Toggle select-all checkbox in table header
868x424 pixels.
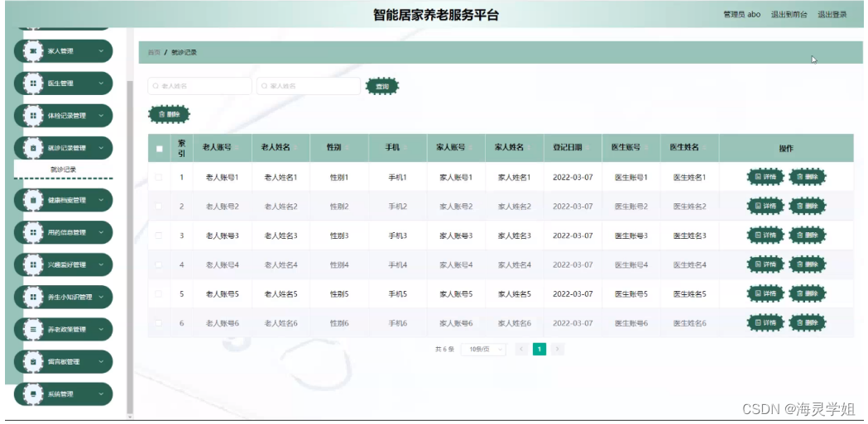coord(160,148)
